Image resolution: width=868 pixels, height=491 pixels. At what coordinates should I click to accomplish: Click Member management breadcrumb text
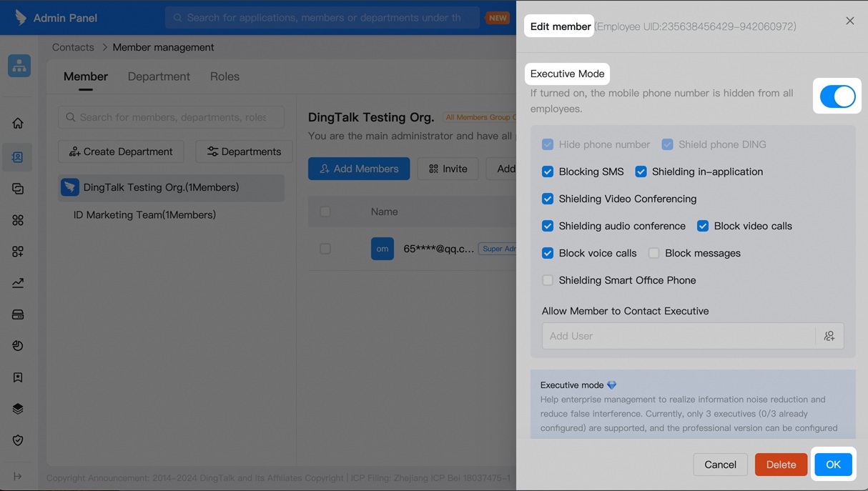(x=163, y=47)
